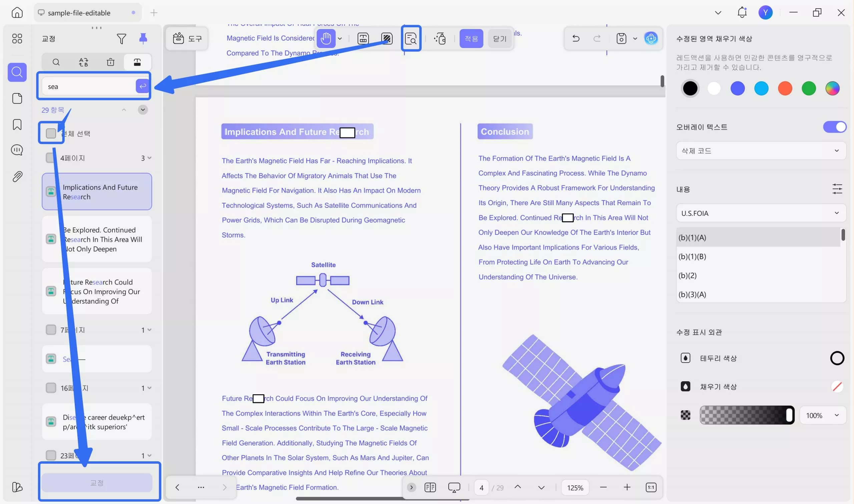Check the 7페이지 group checkbox
854x504 pixels.
point(51,330)
